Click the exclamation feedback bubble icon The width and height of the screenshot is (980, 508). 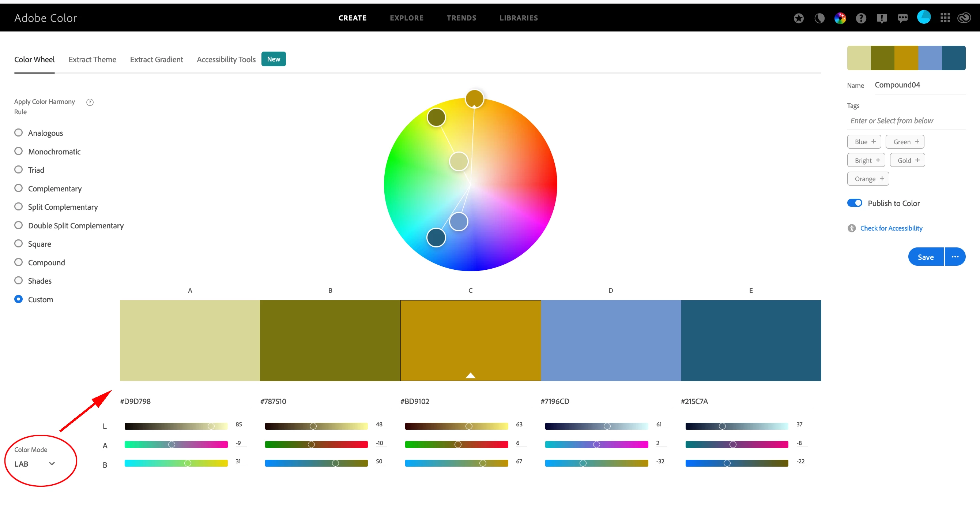click(x=882, y=18)
